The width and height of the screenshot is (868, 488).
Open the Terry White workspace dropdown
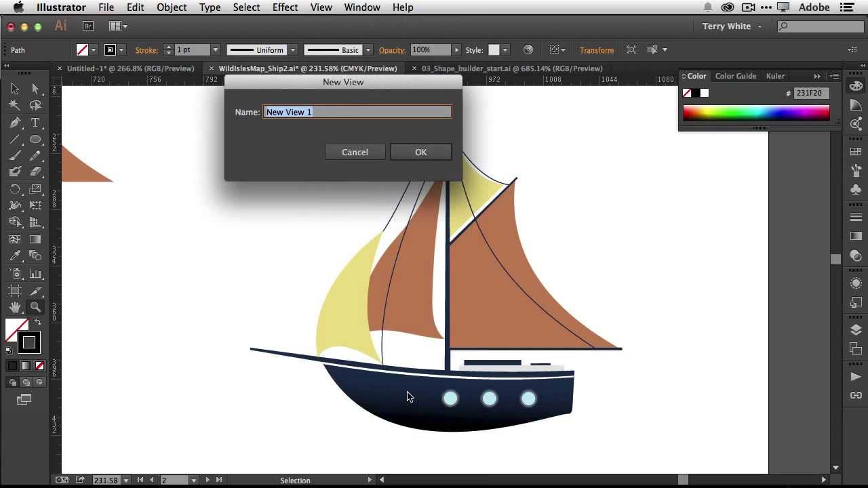pyautogui.click(x=732, y=26)
